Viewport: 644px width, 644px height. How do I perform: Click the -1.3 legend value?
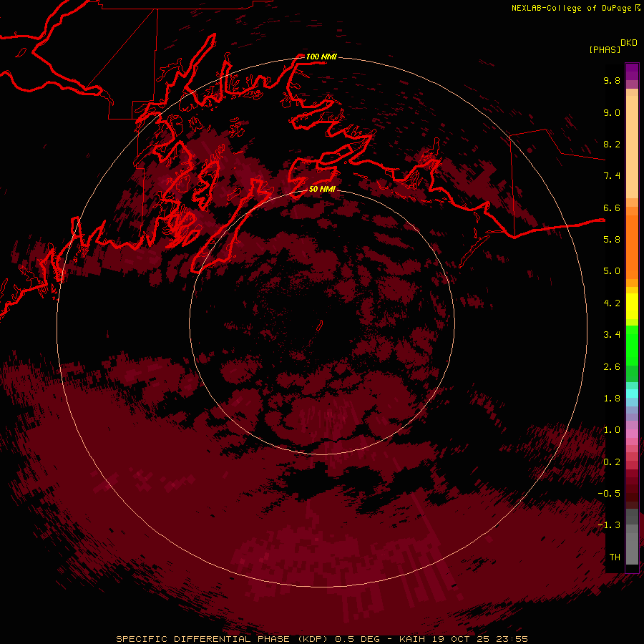tap(609, 525)
